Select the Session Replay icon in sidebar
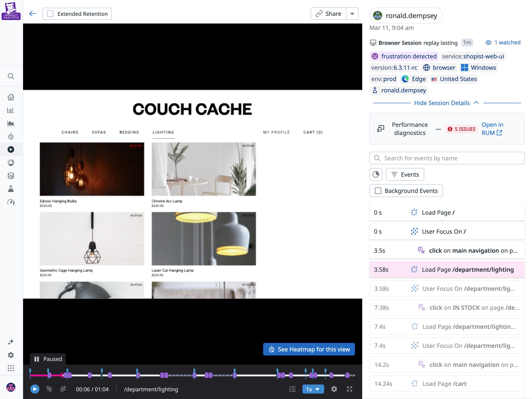The image size is (532, 399). pos(11,149)
